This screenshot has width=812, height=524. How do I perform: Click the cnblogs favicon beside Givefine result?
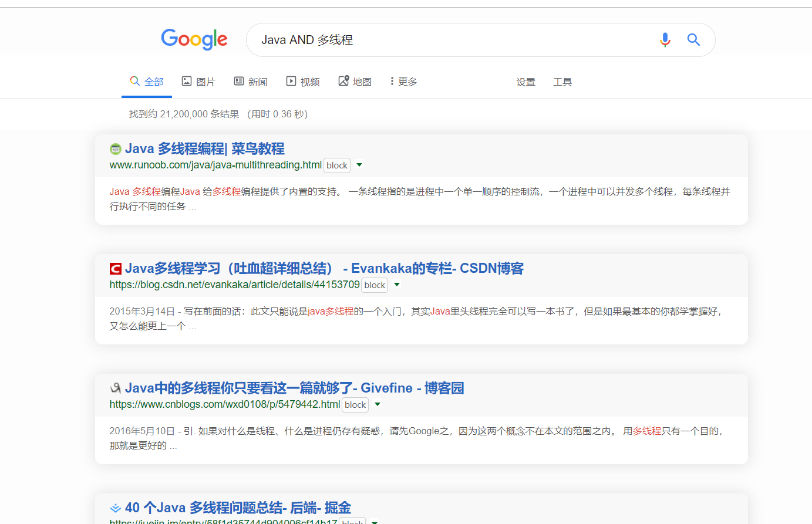point(115,388)
